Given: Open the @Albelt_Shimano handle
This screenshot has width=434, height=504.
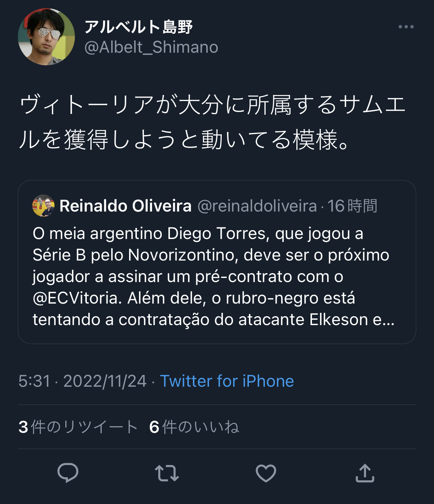Looking at the screenshot, I should 151,47.
